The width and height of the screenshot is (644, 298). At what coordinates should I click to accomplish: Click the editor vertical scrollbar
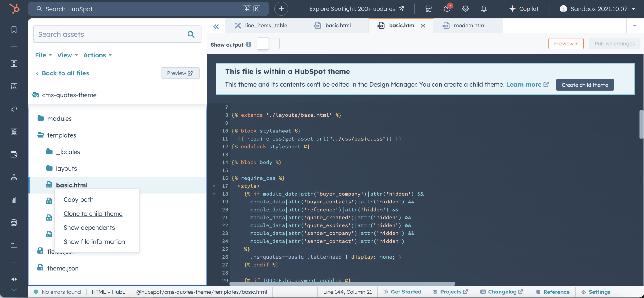coord(641,124)
